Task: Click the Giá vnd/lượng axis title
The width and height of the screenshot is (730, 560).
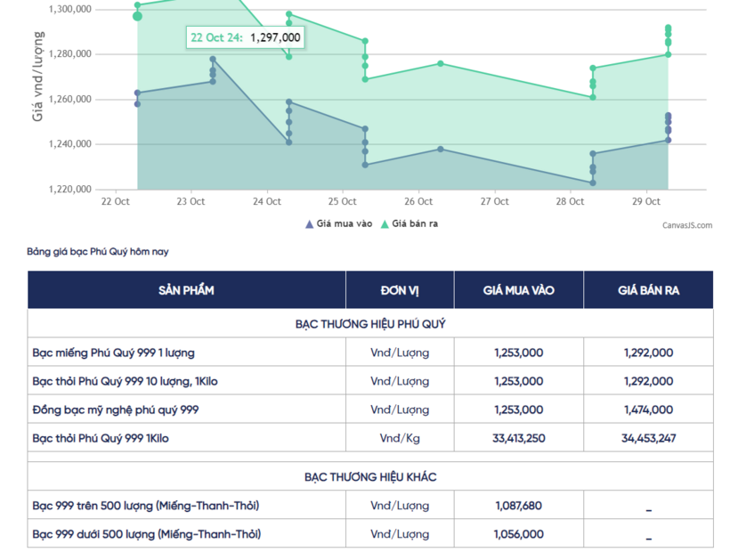Action: pos(37,77)
